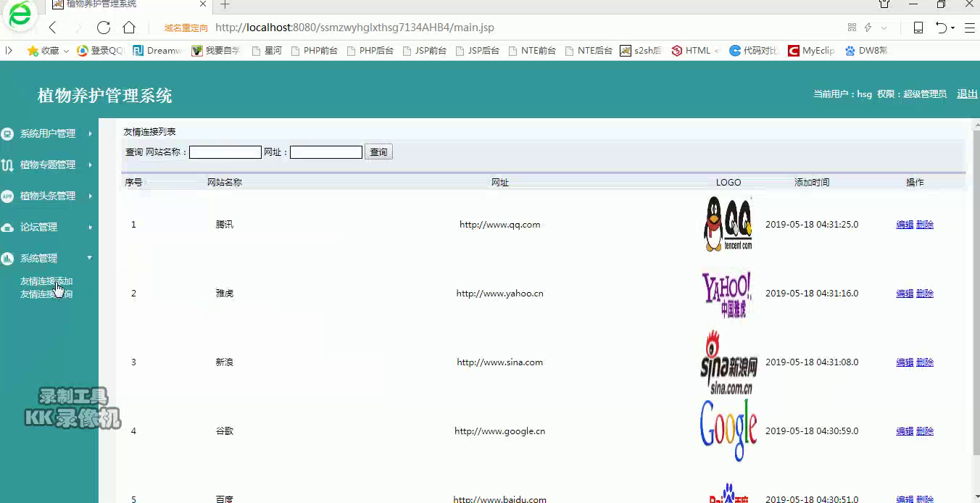Edit the 雅虎 link entry

pyautogui.click(x=905, y=294)
